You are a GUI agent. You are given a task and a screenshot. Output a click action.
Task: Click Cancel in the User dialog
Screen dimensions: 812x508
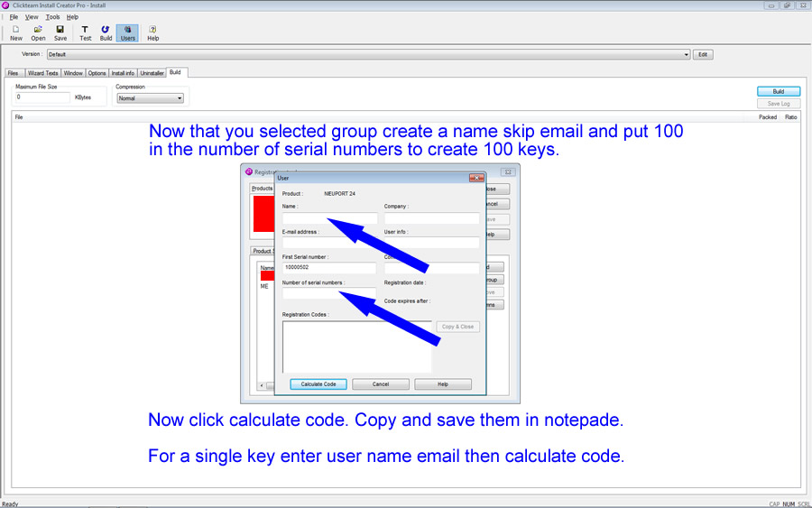click(x=381, y=384)
